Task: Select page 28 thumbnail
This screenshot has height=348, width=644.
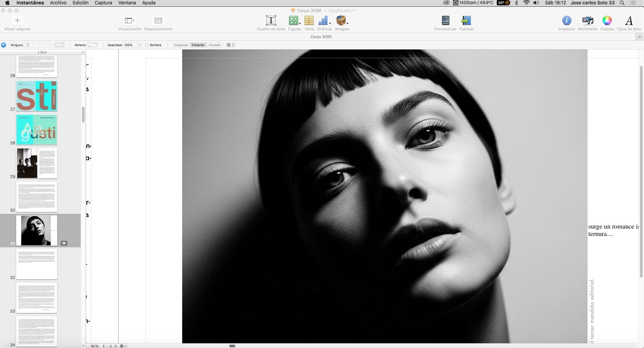Action: (37, 130)
